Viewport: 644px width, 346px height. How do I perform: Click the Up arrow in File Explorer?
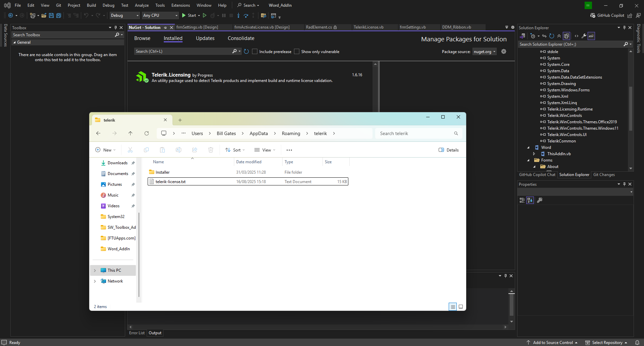click(x=131, y=133)
